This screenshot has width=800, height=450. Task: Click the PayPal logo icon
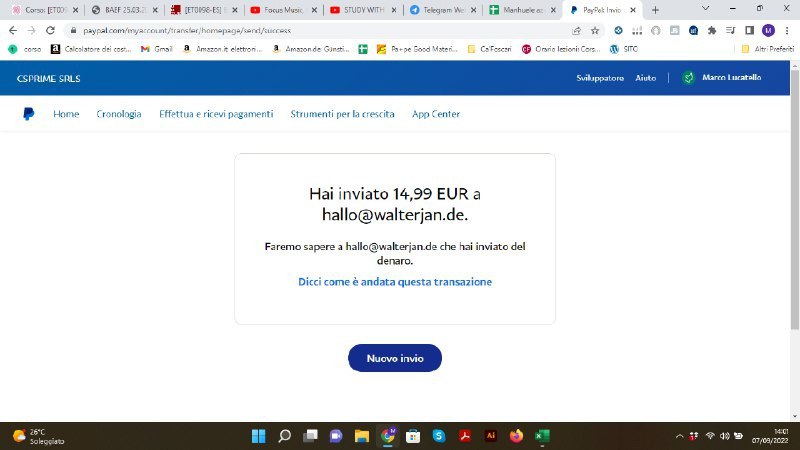(29, 114)
